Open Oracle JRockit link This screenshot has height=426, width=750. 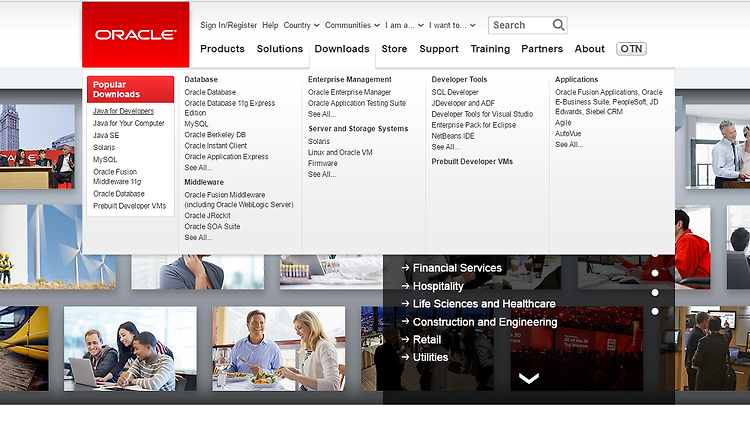tap(208, 216)
